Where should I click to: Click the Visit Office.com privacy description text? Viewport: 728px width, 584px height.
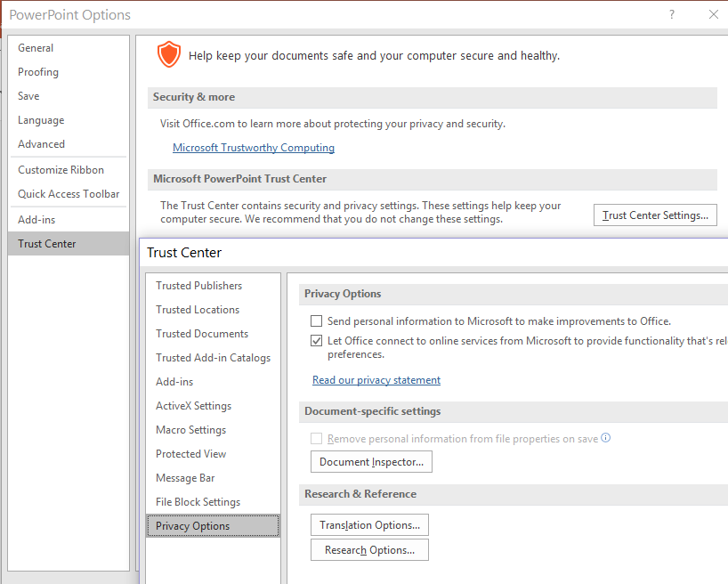pos(333,124)
